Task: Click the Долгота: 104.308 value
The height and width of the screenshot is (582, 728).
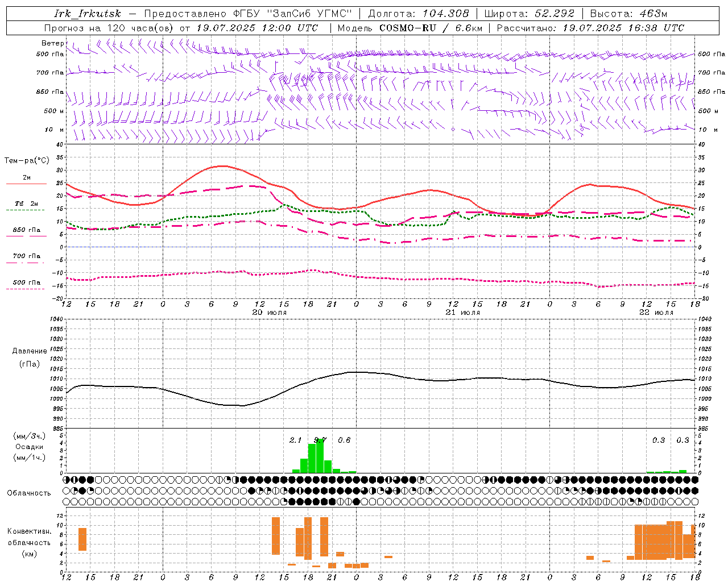Action: click(419, 14)
